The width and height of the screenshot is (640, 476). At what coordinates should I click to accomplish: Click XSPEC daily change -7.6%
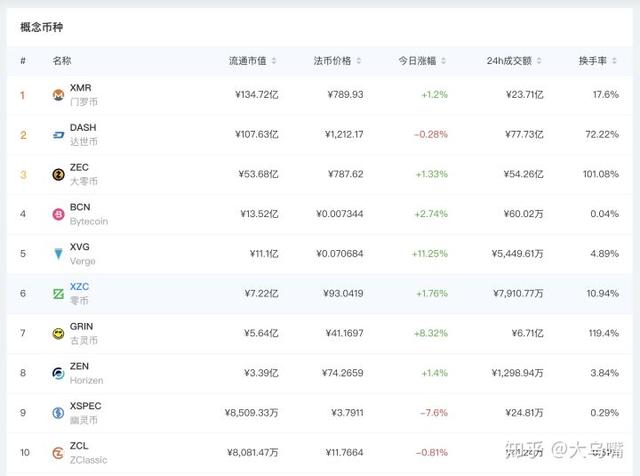(434, 413)
